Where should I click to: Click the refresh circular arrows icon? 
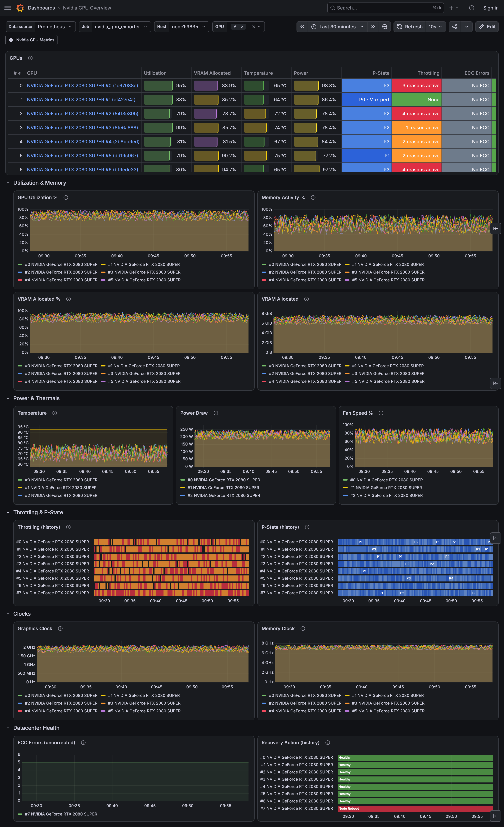pyautogui.click(x=399, y=27)
